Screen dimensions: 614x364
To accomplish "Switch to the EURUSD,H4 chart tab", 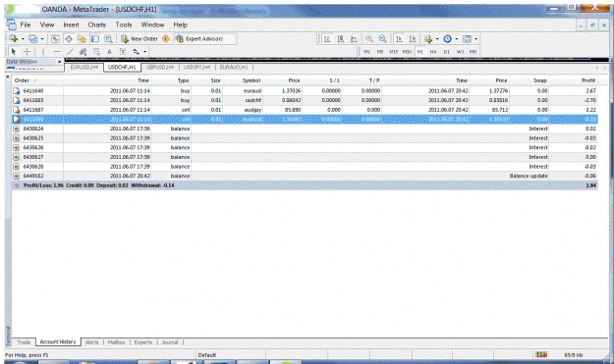I will pos(84,68).
